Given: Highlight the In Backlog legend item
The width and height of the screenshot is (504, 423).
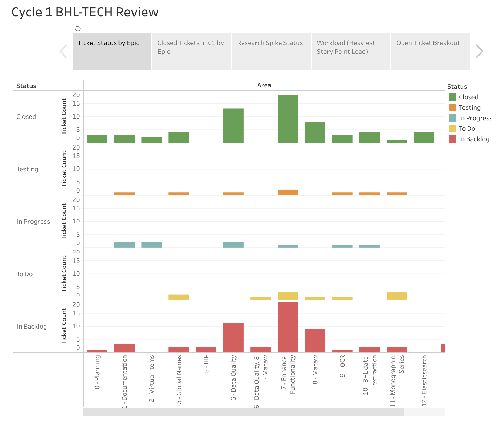Looking at the screenshot, I should click(474, 139).
